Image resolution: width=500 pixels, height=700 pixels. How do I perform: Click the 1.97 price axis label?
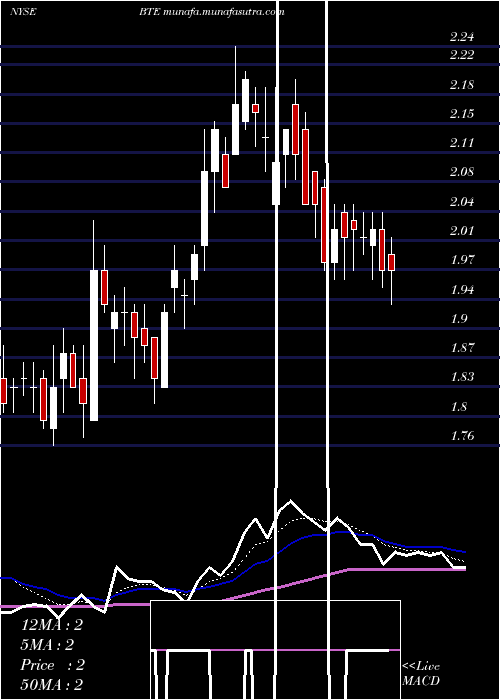pos(462,260)
